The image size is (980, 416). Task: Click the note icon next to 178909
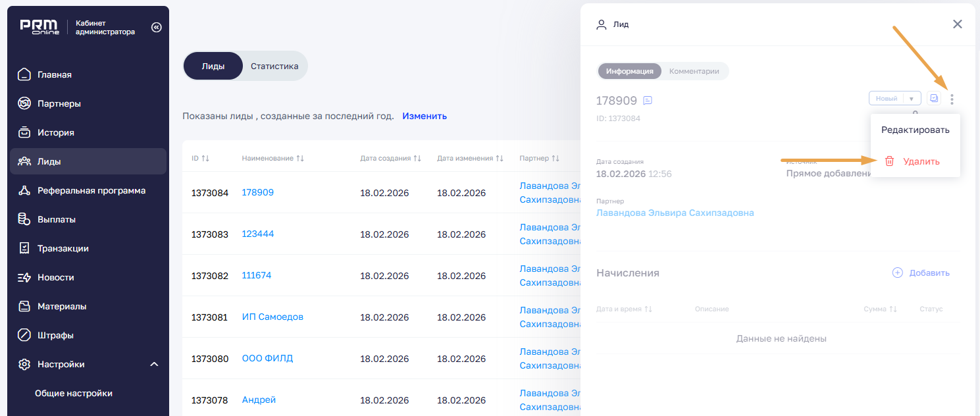click(x=648, y=101)
